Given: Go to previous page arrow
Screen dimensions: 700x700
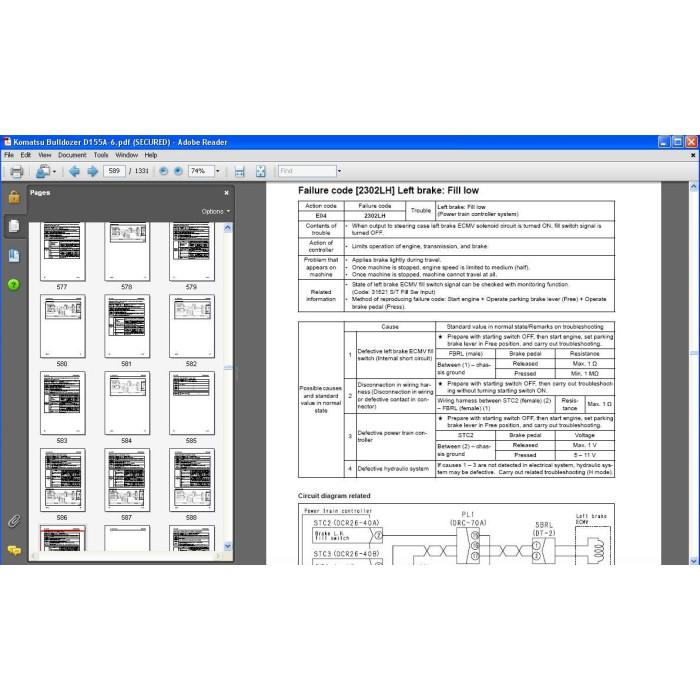Looking at the screenshot, I should [74, 171].
